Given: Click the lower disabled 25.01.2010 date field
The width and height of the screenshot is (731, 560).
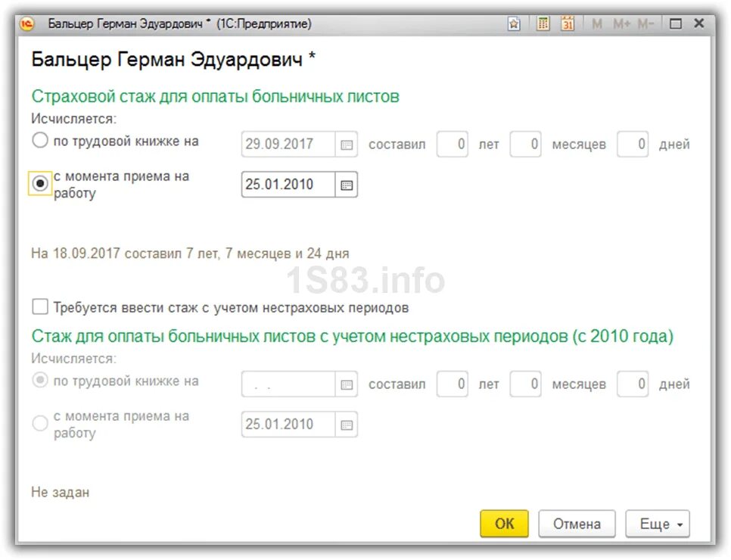Looking at the screenshot, I should pos(288,425).
